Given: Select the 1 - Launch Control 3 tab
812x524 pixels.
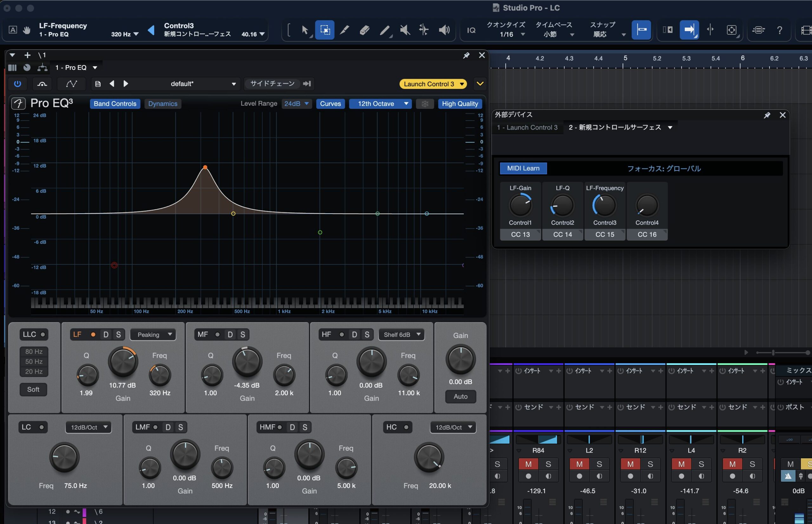Looking at the screenshot, I should click(527, 128).
